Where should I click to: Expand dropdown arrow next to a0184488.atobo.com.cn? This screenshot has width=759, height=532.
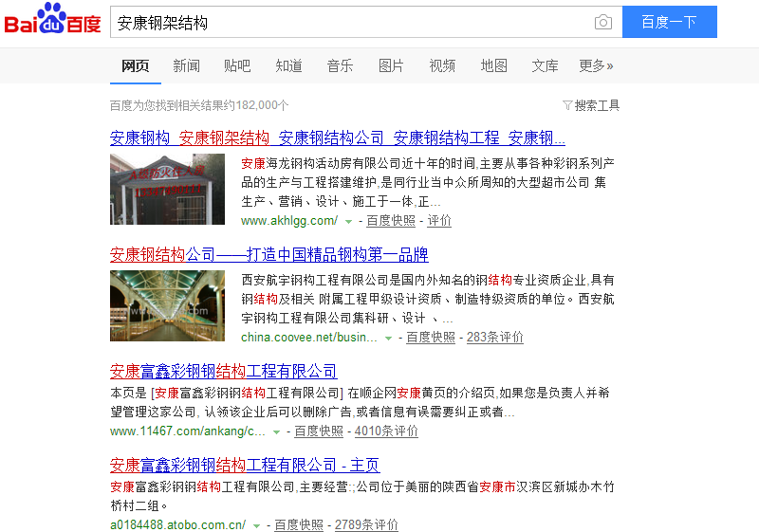click(x=256, y=525)
